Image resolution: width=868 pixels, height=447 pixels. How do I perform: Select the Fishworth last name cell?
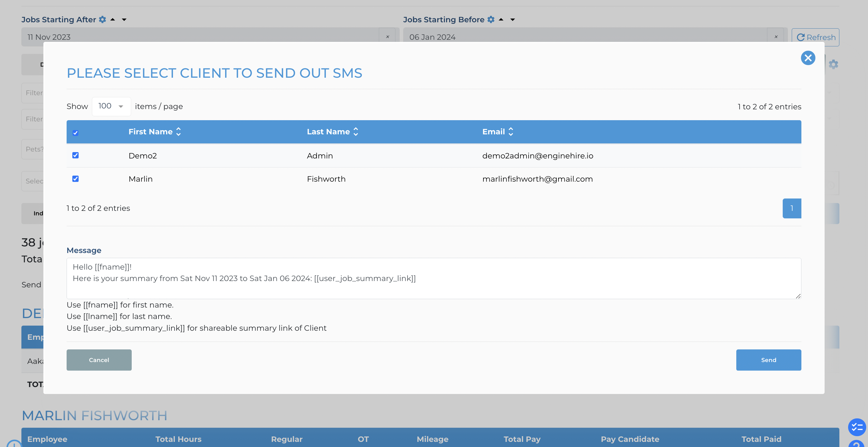pos(326,179)
